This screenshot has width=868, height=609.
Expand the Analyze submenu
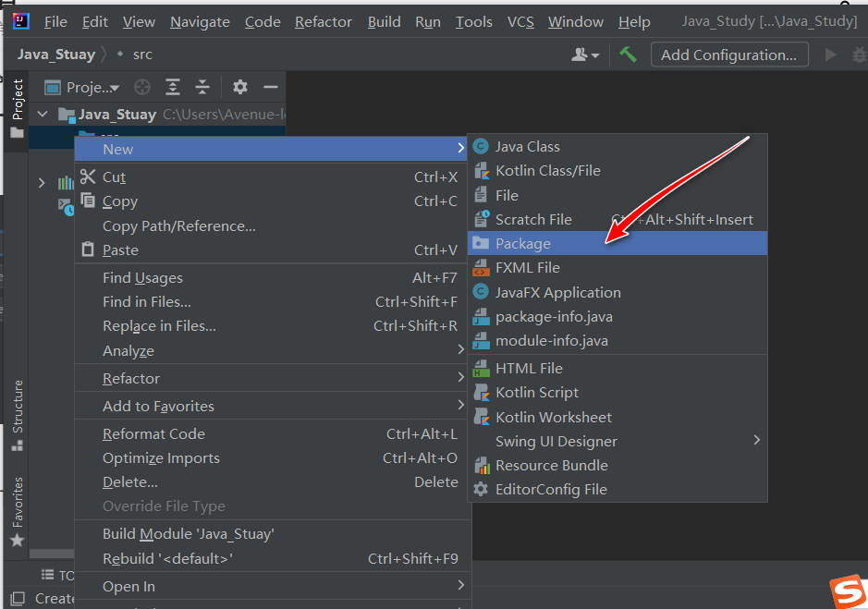(460, 349)
